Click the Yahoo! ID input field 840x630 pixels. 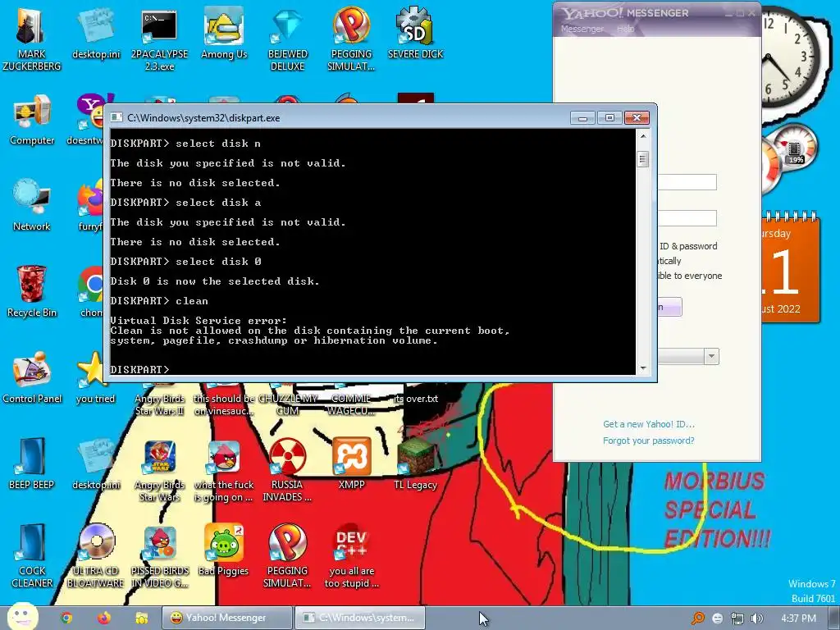[x=687, y=182]
